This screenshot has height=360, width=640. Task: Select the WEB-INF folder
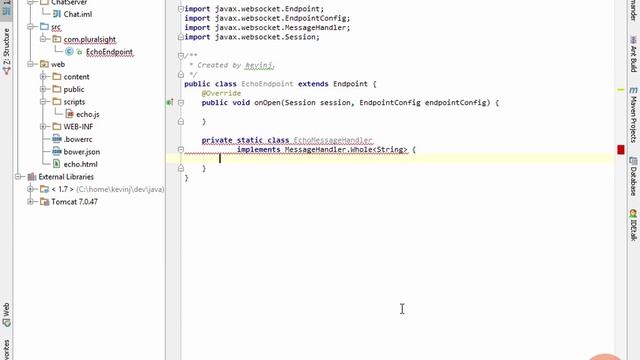(x=78, y=127)
